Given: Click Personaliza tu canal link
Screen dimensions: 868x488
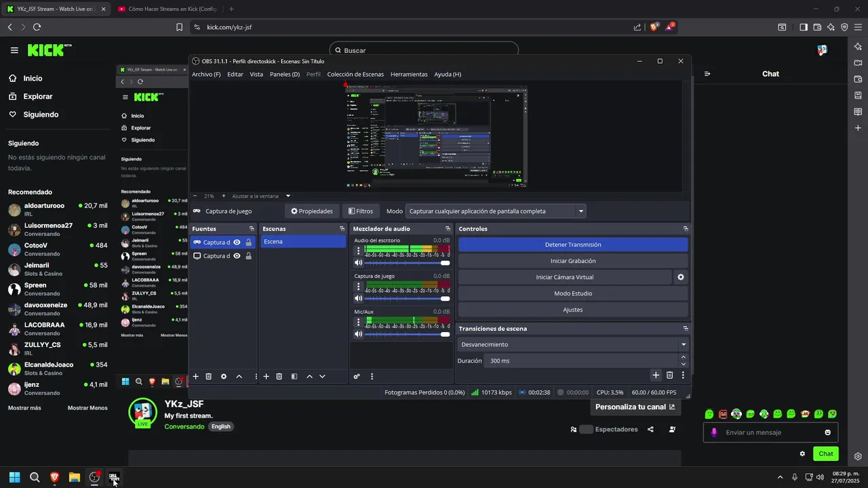Looking at the screenshot, I should click(635, 407).
